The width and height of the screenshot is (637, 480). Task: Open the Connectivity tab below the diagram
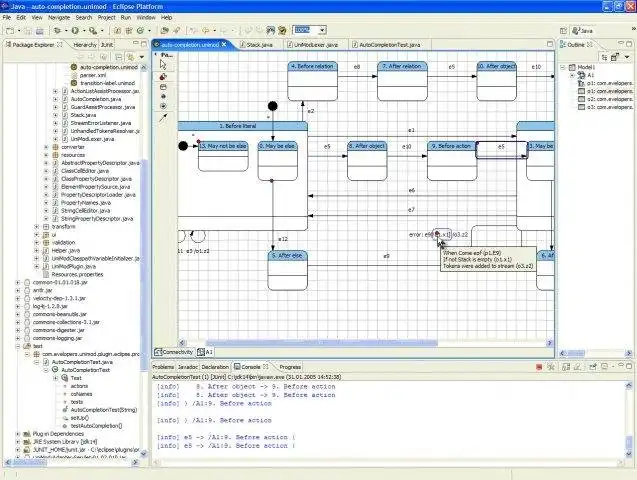[x=174, y=352]
